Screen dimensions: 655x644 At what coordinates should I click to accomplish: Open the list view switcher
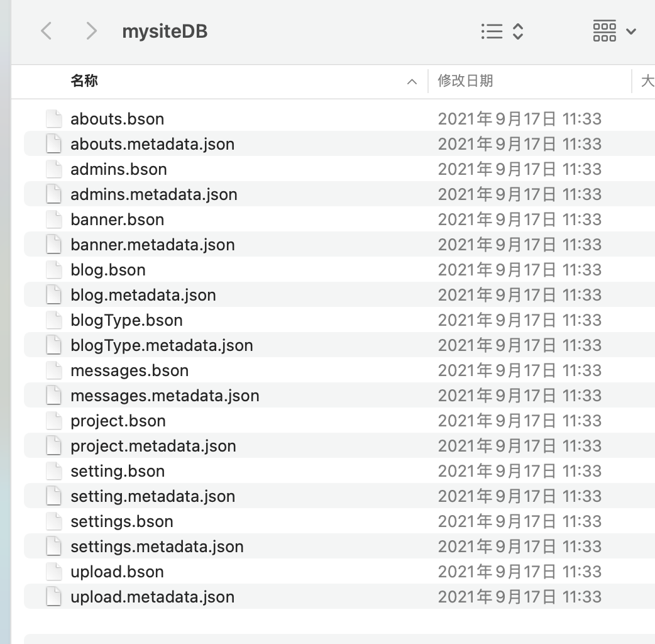(x=502, y=31)
